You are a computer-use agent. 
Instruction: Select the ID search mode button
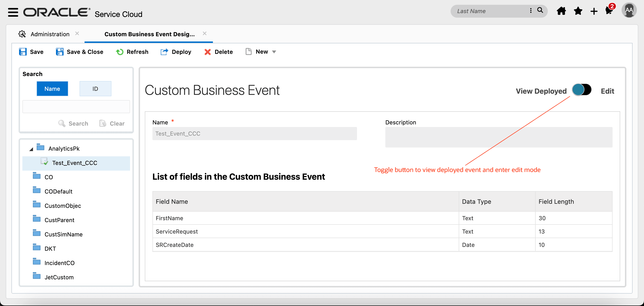click(95, 89)
